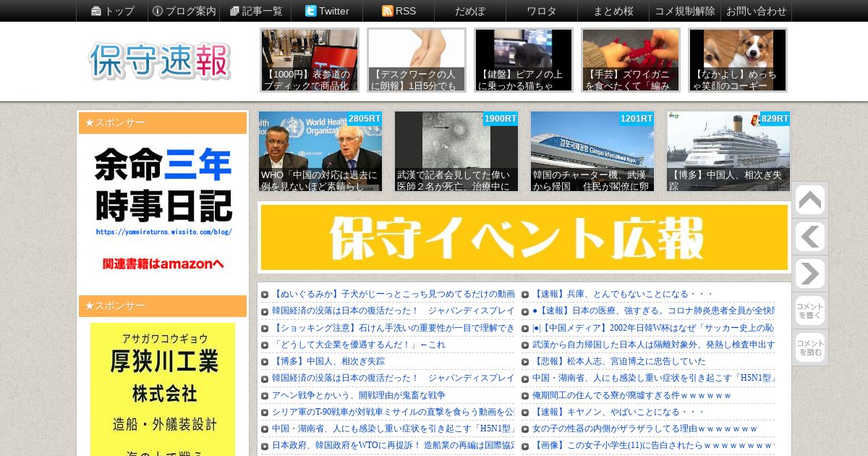
Task: Click the info icon beside ブログ案内
Action: 158,11
